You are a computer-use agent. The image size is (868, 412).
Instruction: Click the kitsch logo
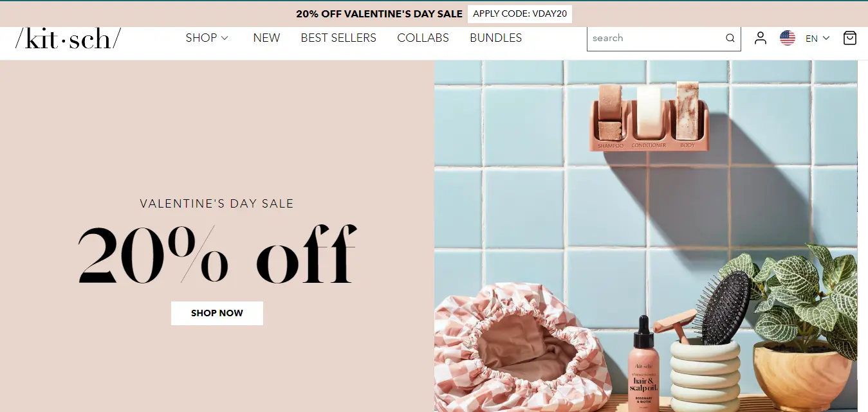pyautogui.click(x=68, y=38)
